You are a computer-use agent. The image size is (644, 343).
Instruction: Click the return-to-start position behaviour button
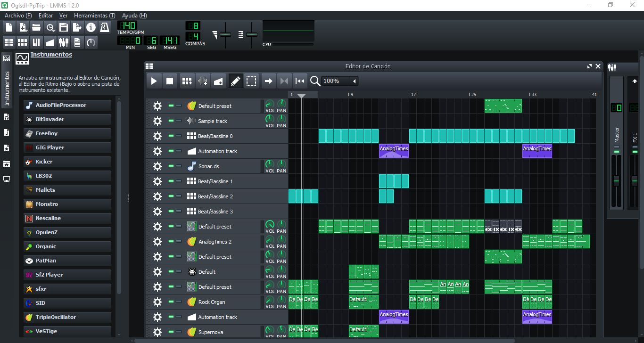click(x=300, y=81)
